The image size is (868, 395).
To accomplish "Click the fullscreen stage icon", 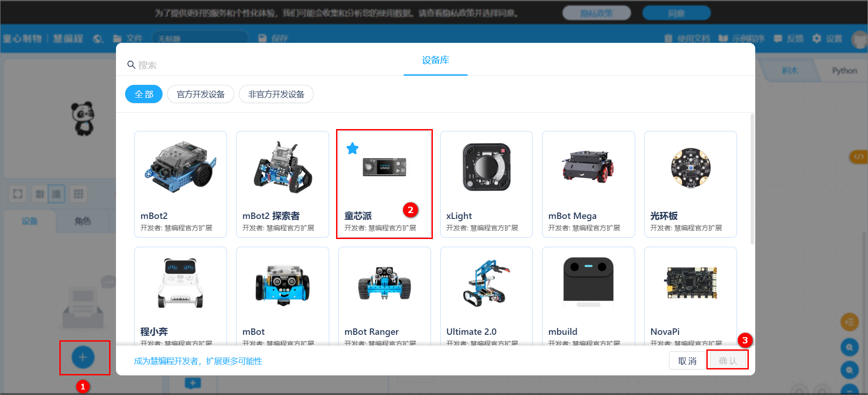I will 18,194.
